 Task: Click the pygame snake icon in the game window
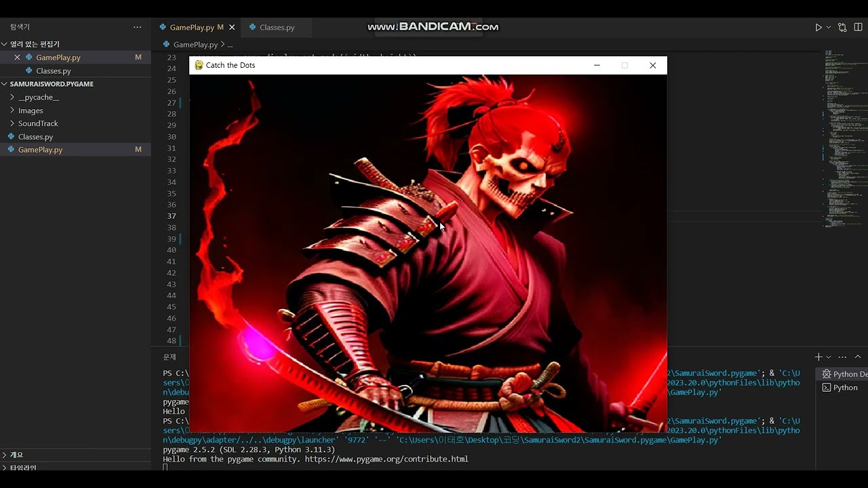[199, 65]
